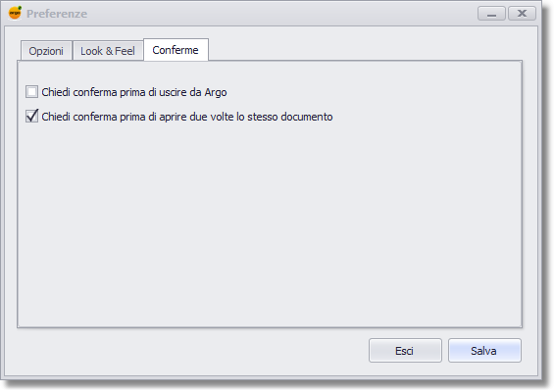554x392 pixels.
Task: Save preferences with the Salva button
Action: [x=484, y=350]
